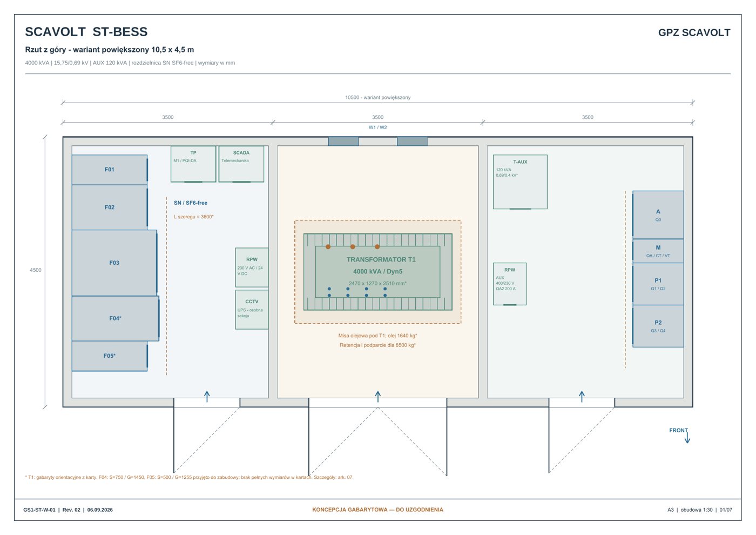Click the "3500" dimension above "W1 / W2"
This screenshot has width=756, height=535.
click(x=378, y=117)
